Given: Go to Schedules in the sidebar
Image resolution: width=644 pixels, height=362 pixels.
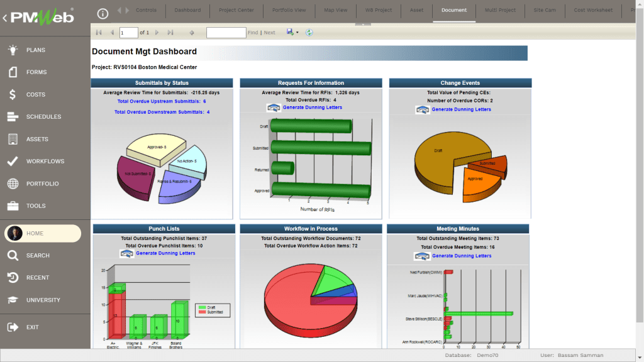Looking at the screenshot, I should 43,117.
